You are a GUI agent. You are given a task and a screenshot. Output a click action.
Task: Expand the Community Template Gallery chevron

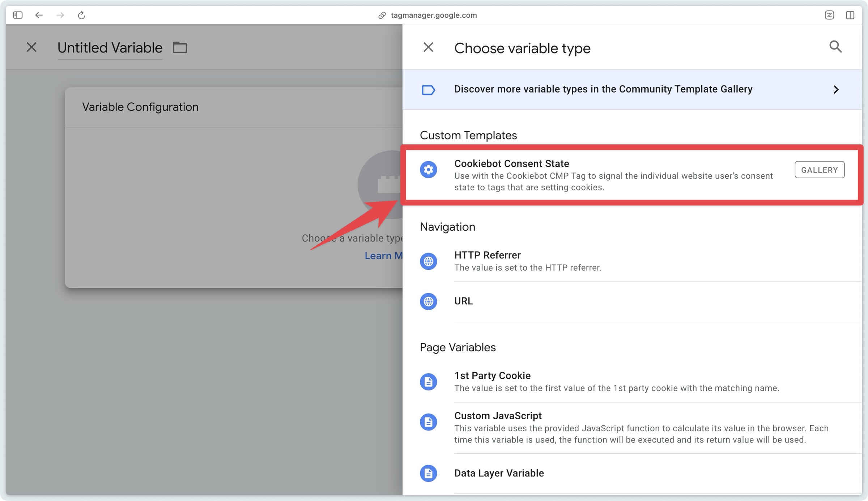click(x=836, y=90)
